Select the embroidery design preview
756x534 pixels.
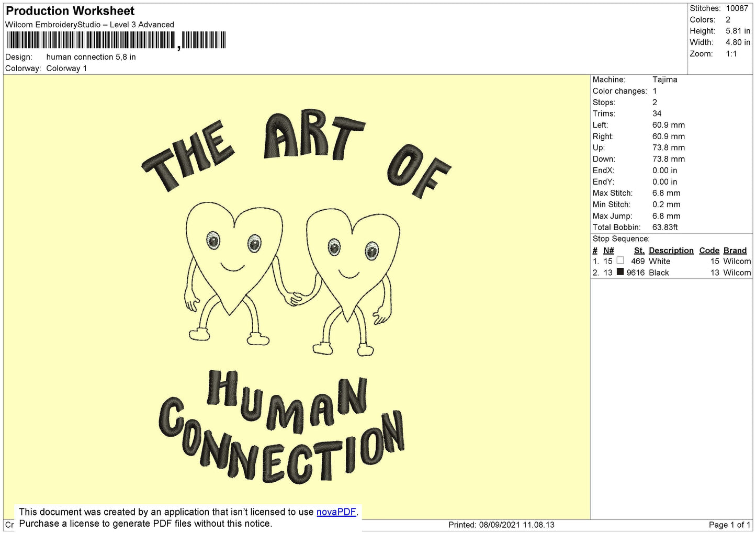[x=297, y=297]
